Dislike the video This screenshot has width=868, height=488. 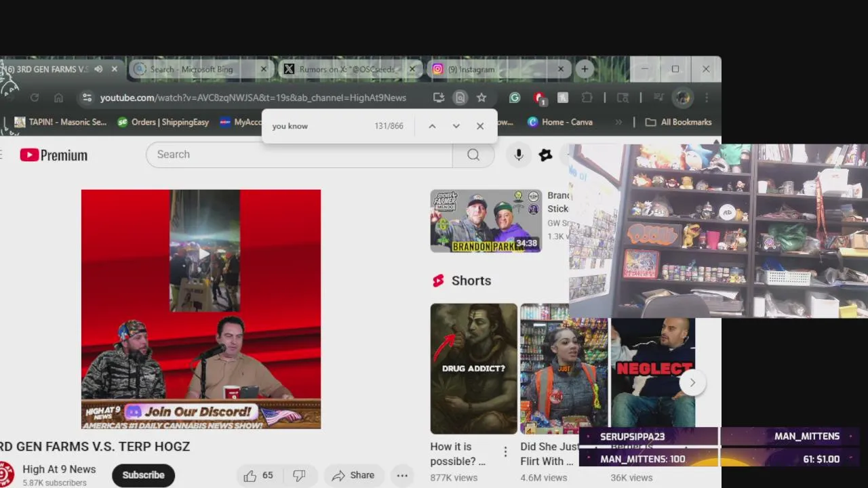tap(299, 476)
